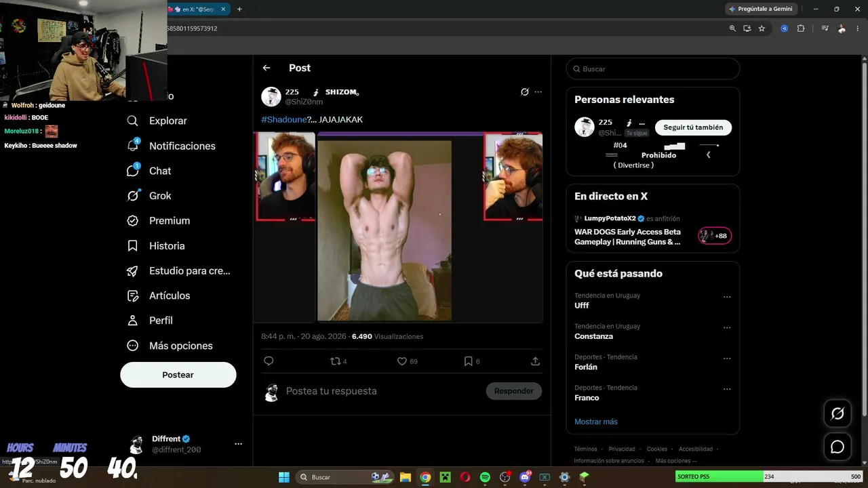Open the center shirtless photo image
Viewport: 868px width, 488px height.
click(x=384, y=230)
